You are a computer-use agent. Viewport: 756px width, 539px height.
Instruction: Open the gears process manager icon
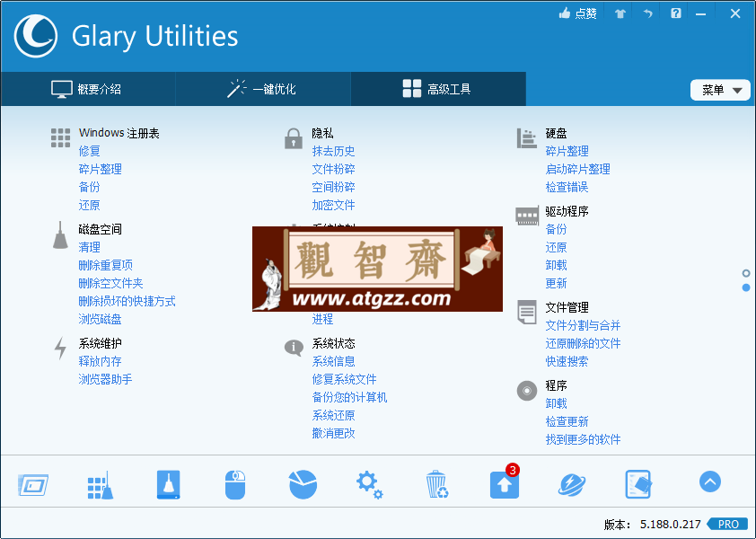pyautogui.click(x=370, y=484)
